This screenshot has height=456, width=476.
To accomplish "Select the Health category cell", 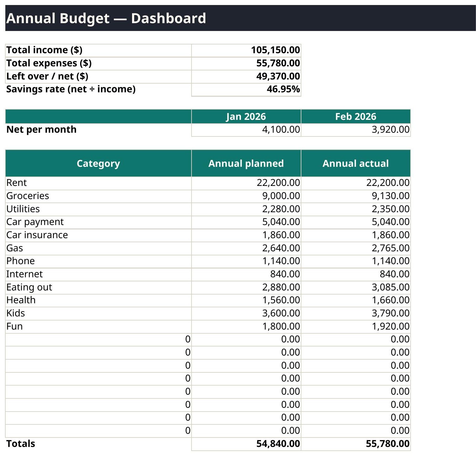I will pyautogui.click(x=98, y=300).
